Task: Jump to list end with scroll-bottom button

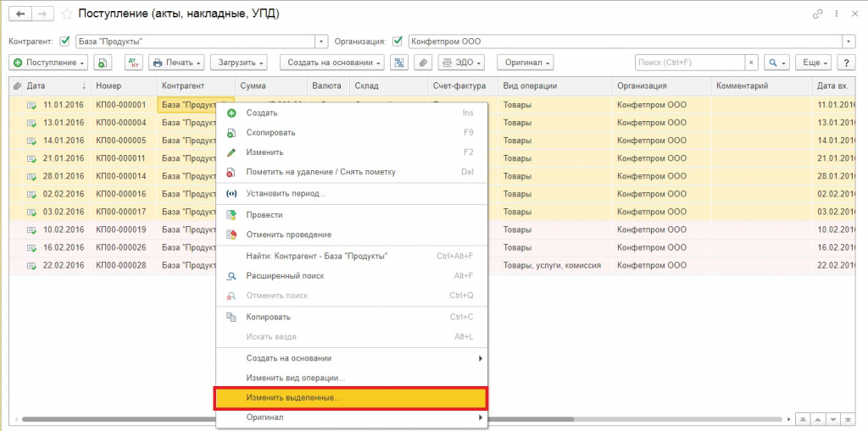Action: coord(849,419)
